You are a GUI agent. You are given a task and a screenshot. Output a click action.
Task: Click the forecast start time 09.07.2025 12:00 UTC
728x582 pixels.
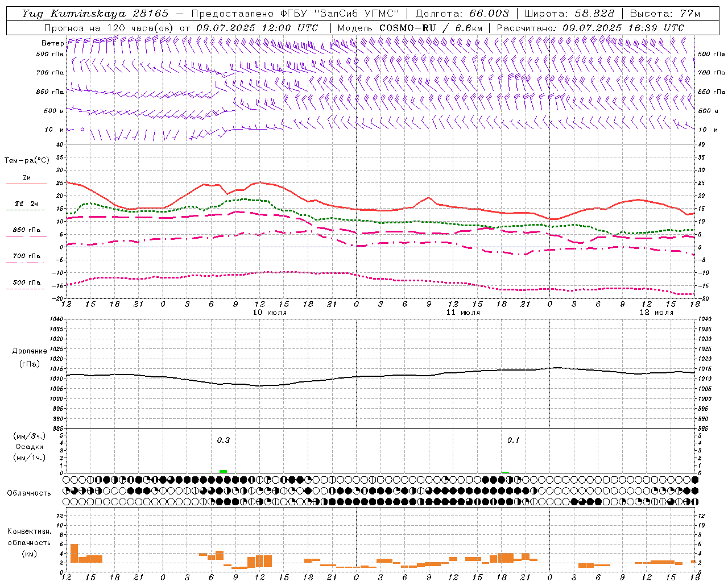pos(257,28)
